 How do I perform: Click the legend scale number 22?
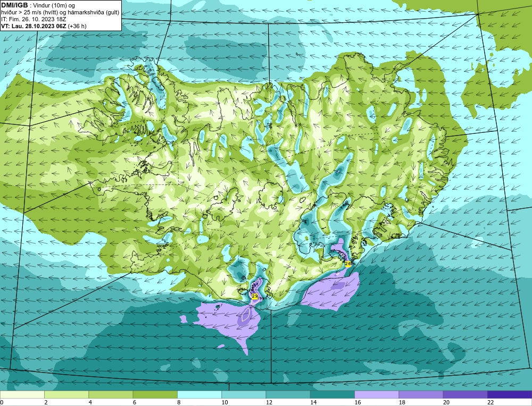[491, 402]
